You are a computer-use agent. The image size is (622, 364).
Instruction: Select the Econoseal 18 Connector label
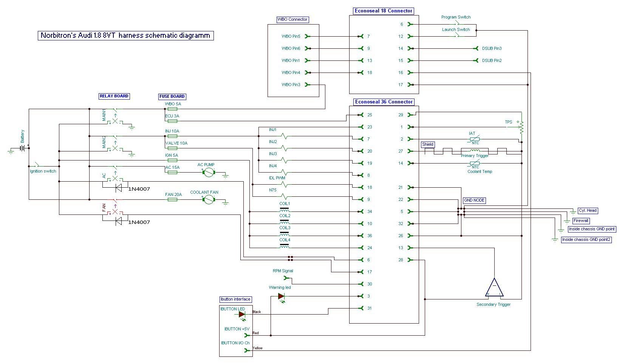click(384, 11)
